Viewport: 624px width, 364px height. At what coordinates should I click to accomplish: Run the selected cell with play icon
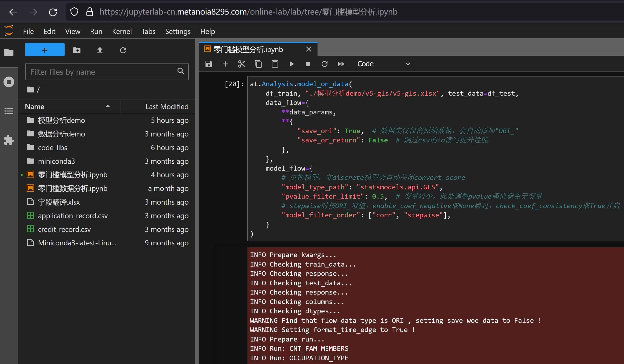pos(291,64)
